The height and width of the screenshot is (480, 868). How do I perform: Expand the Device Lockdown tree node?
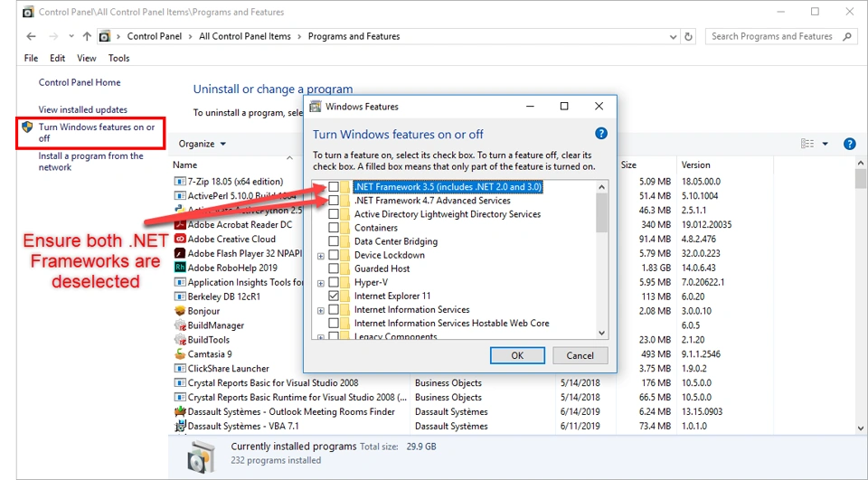320,256
